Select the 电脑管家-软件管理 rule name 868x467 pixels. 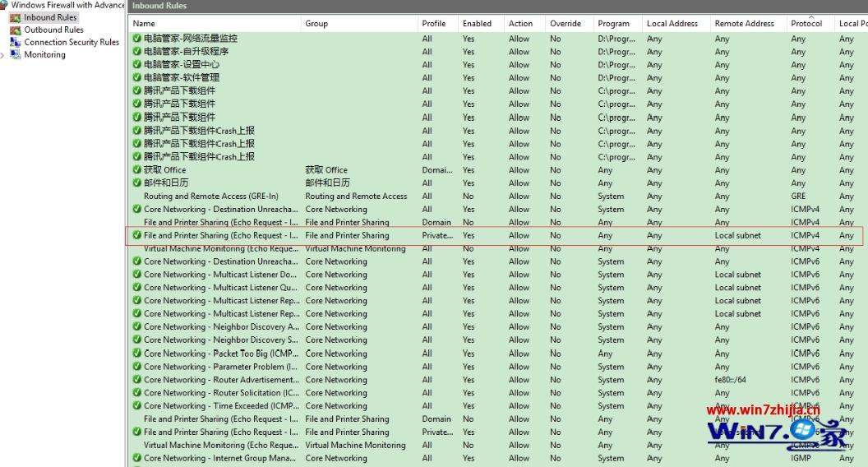point(182,77)
